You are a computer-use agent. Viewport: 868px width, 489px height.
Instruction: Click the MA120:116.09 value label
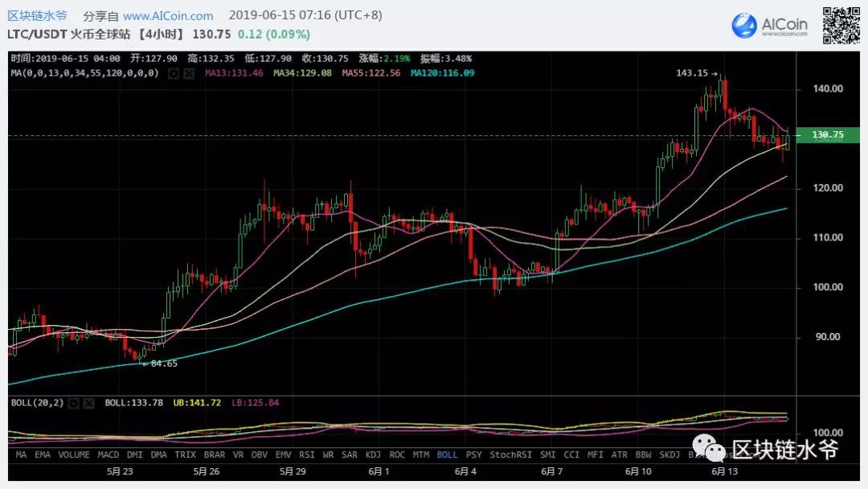(x=442, y=73)
